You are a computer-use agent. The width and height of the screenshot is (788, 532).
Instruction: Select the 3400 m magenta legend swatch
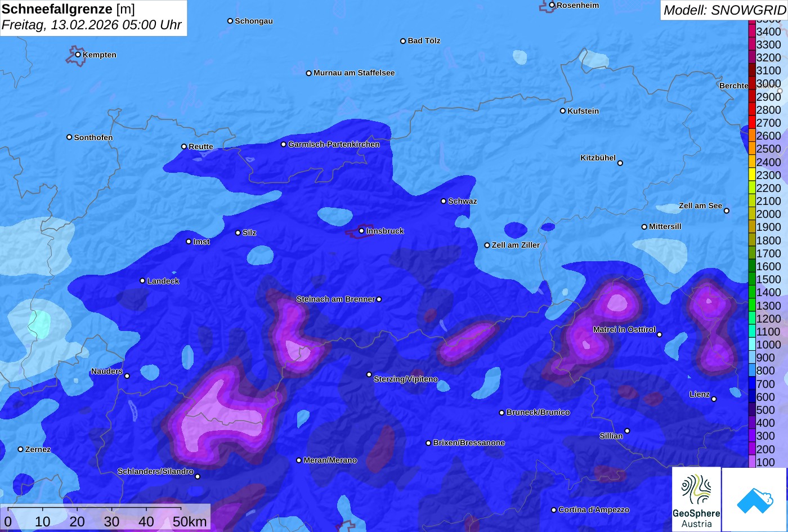[x=752, y=31]
